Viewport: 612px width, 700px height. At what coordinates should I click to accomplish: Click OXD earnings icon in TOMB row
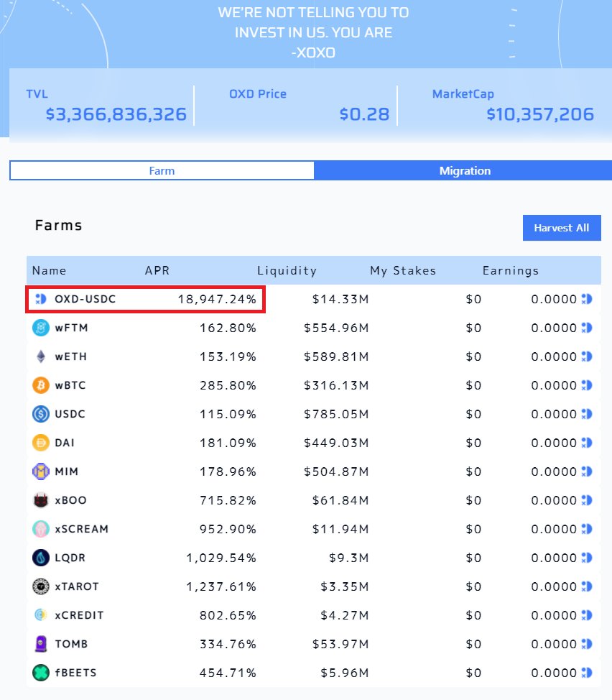[587, 644]
